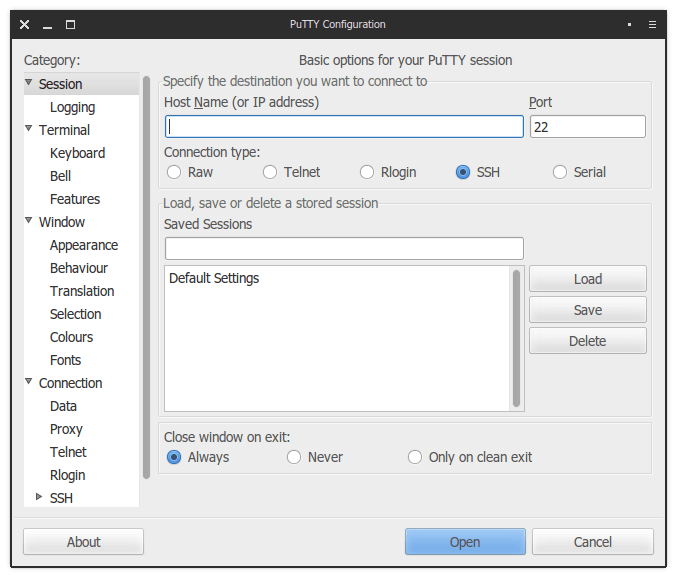The height and width of the screenshot is (578, 677).
Task: Set close window on exit to Never
Action: click(x=294, y=457)
